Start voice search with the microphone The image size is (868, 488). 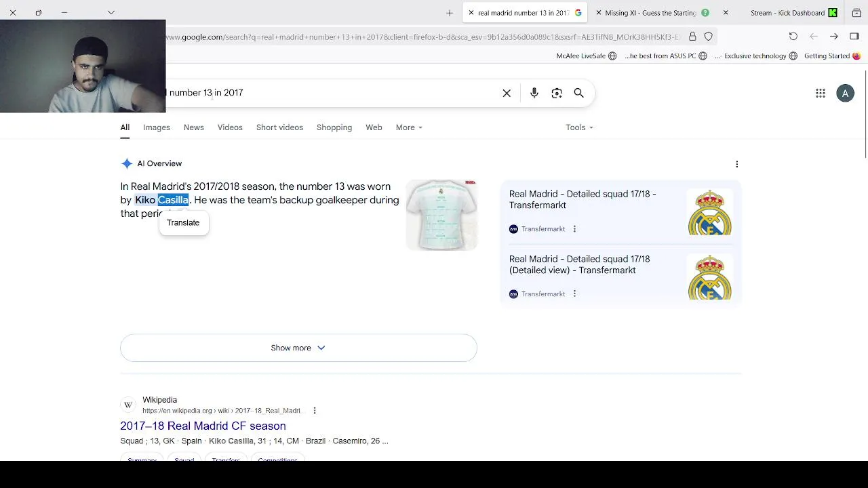[534, 93]
